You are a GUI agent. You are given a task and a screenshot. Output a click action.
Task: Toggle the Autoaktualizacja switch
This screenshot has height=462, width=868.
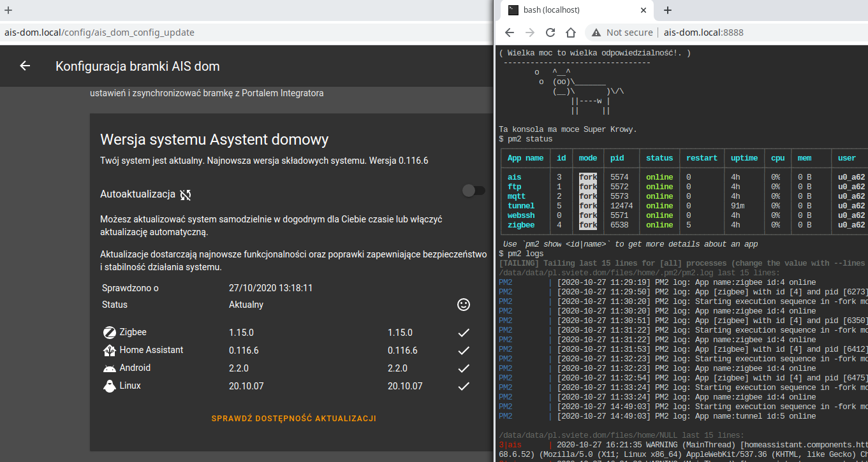click(x=473, y=191)
